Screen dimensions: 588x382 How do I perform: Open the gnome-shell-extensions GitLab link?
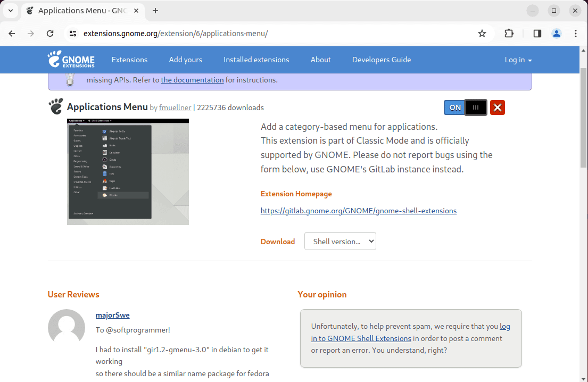(358, 211)
